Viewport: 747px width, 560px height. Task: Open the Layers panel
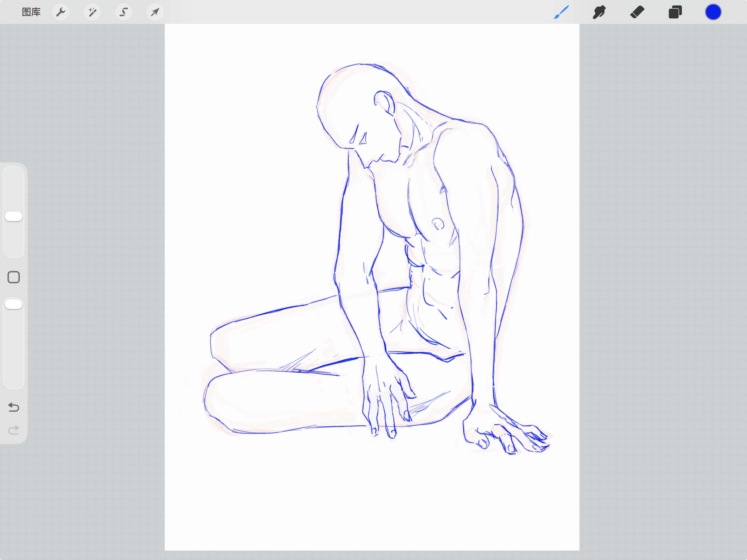pos(675,12)
